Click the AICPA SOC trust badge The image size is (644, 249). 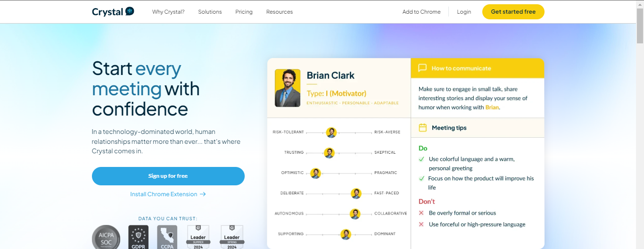[106, 237]
